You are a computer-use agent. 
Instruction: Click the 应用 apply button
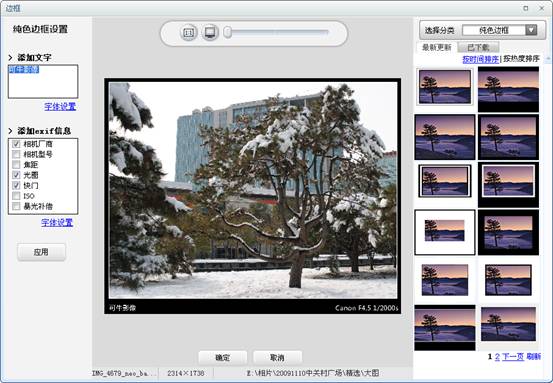(x=41, y=252)
